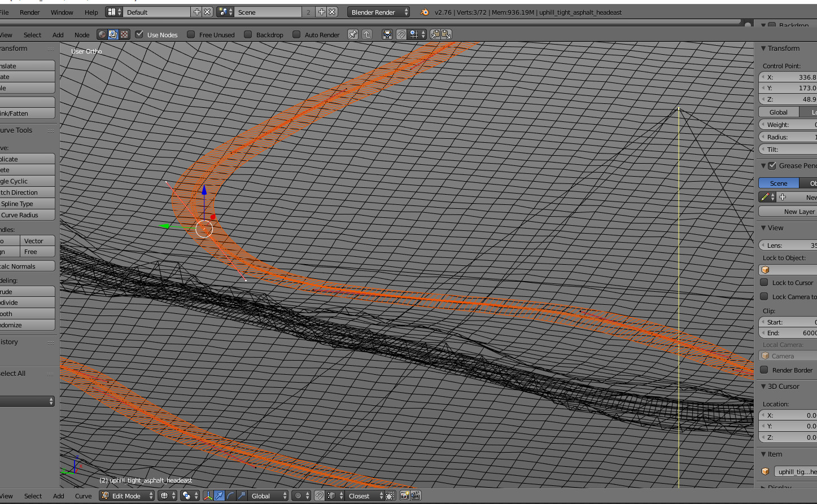This screenshot has height=504, width=817.
Task: Enable the Render Border checkbox
Action: pos(764,370)
